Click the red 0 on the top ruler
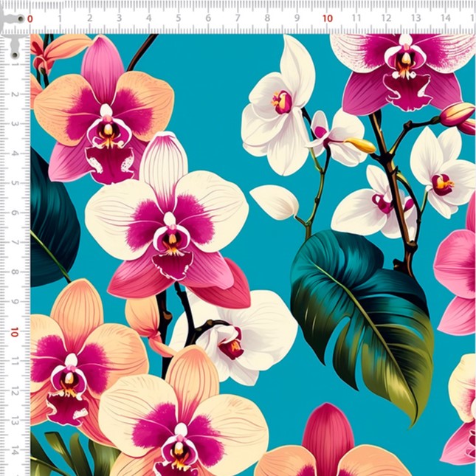Image resolution: width=476 pixels, height=476 pixels. [x=30, y=18]
